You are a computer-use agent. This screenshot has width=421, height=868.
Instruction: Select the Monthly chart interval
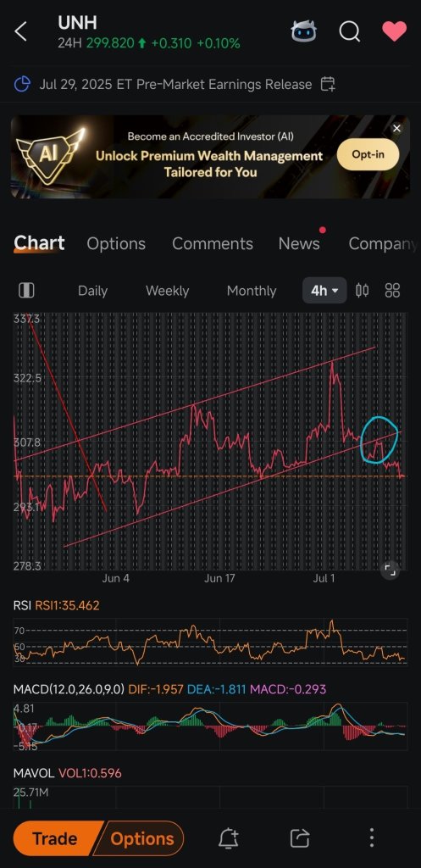click(252, 291)
